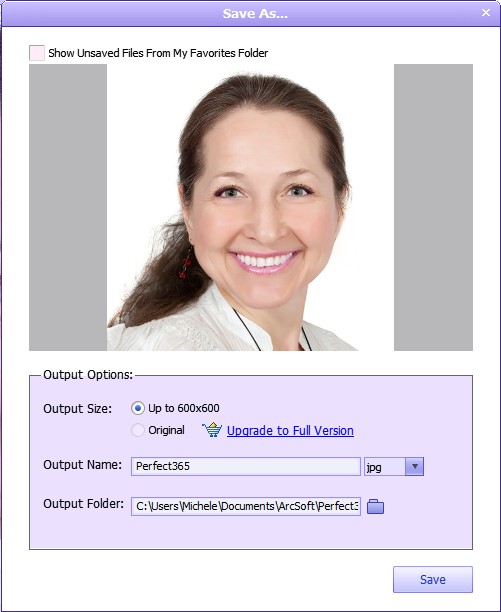Click the Save button
This screenshot has height=612, width=501.
coord(433,579)
